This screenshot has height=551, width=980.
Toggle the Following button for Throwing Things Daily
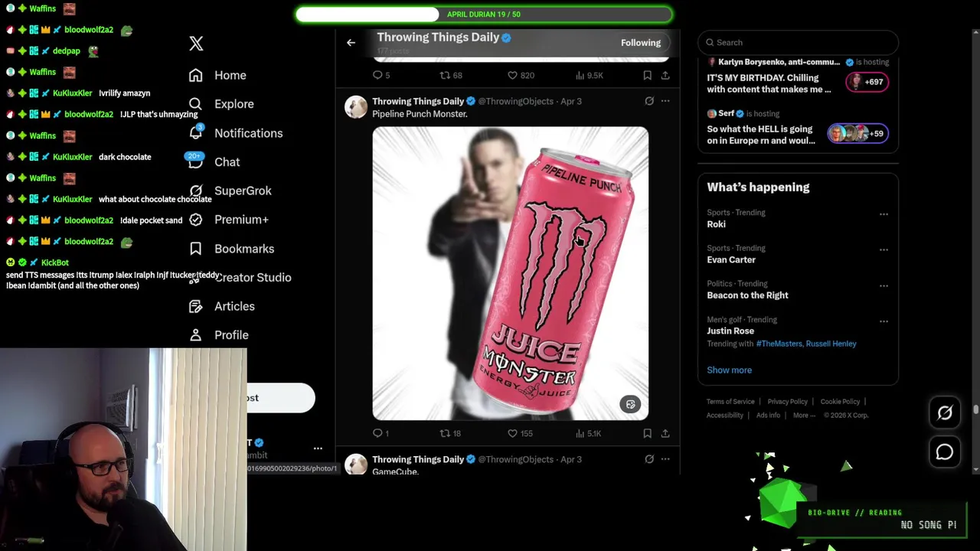tap(641, 43)
